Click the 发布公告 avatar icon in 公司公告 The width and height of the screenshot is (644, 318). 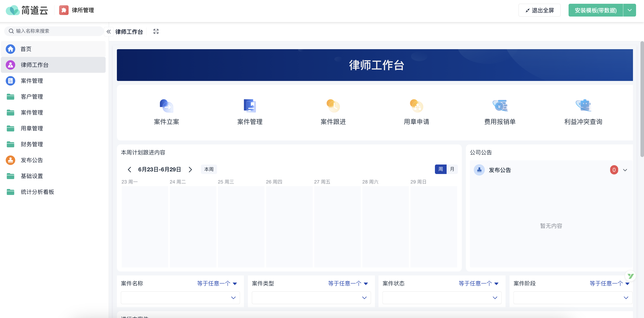[479, 170]
